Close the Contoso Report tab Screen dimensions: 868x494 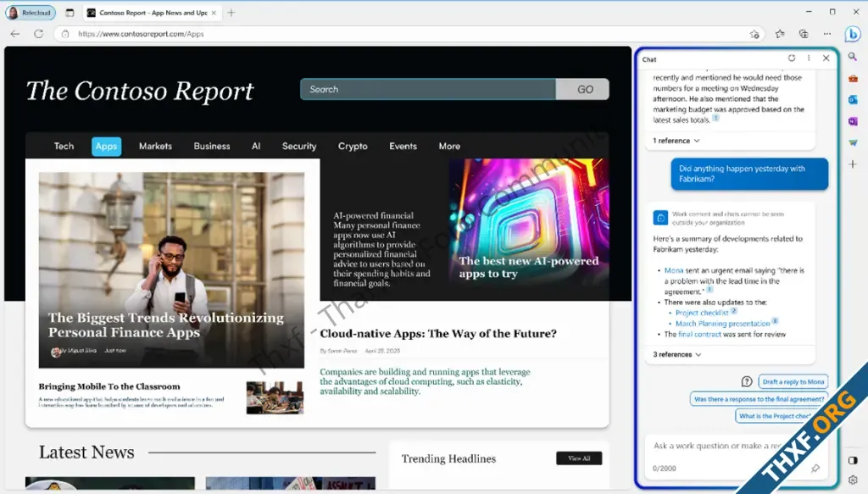pyautogui.click(x=214, y=13)
